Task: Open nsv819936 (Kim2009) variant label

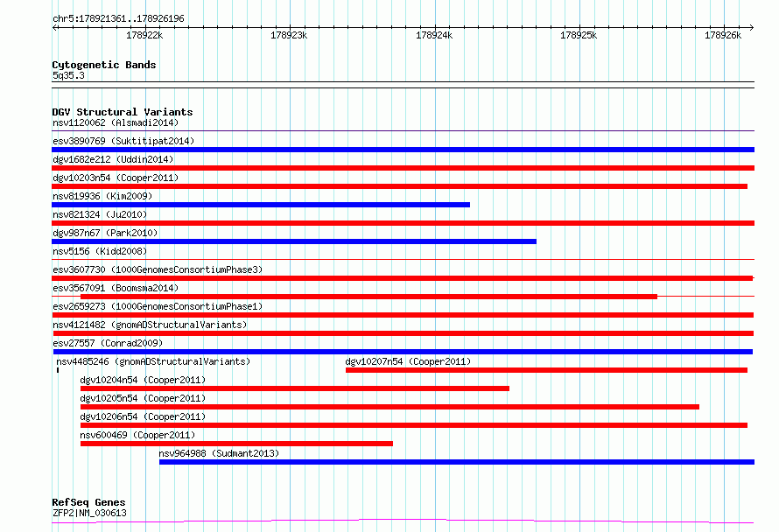Action: (102, 196)
